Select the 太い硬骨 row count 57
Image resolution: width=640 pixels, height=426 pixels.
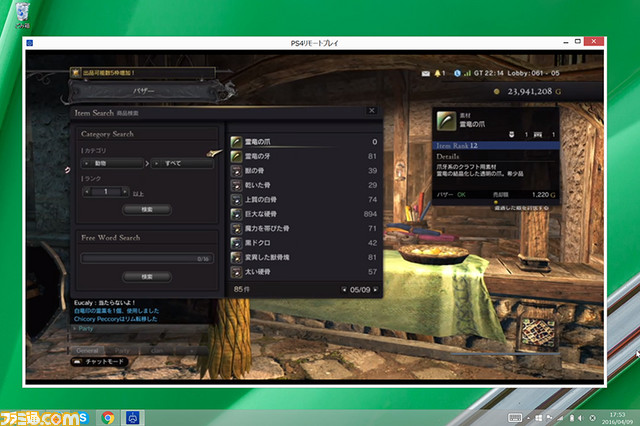pyautogui.click(x=372, y=272)
